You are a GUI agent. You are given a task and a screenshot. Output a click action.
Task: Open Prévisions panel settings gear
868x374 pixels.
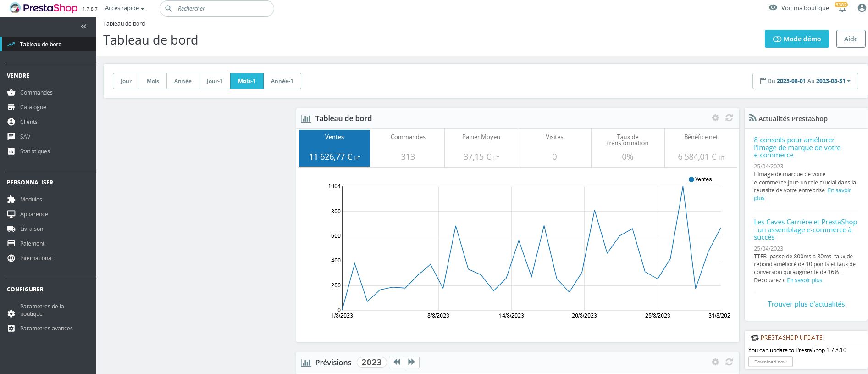(x=715, y=362)
